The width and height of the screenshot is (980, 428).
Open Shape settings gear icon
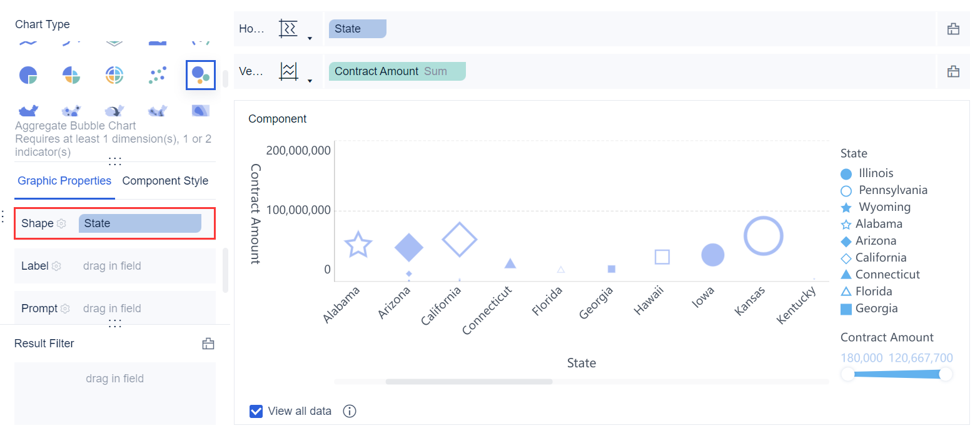[x=61, y=223]
